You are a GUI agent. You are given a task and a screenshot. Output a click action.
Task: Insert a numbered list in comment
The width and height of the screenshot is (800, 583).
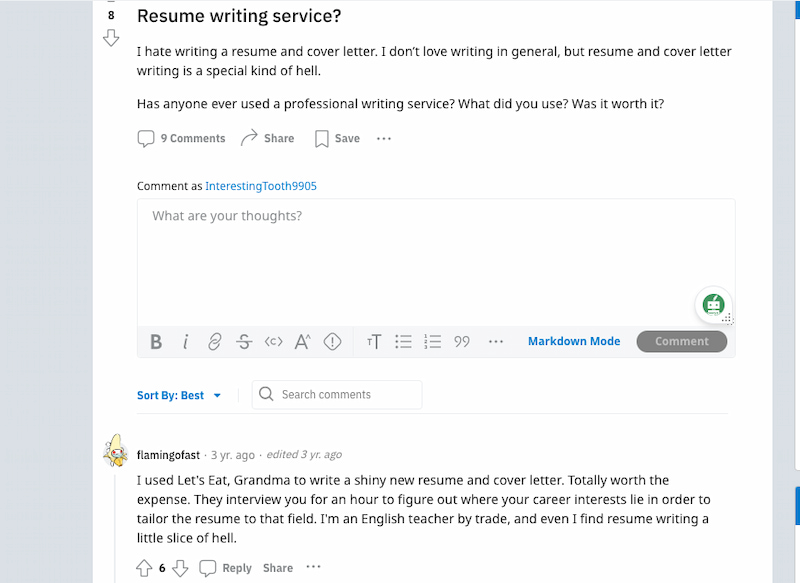coord(432,341)
